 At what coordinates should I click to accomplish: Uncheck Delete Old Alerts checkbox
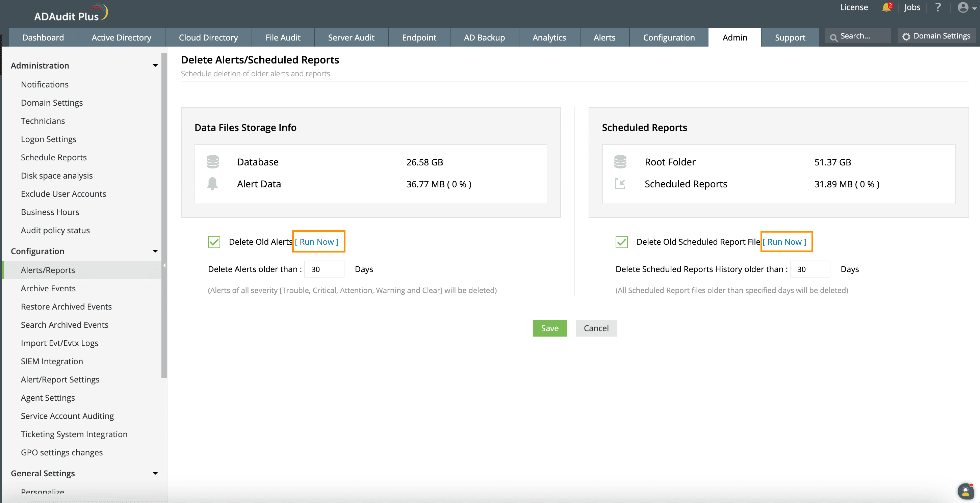pos(214,242)
